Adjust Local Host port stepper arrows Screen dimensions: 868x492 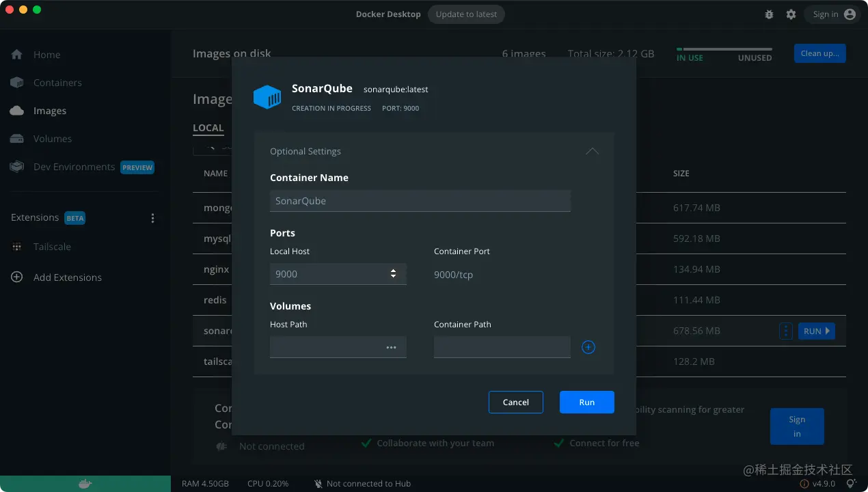coord(394,273)
